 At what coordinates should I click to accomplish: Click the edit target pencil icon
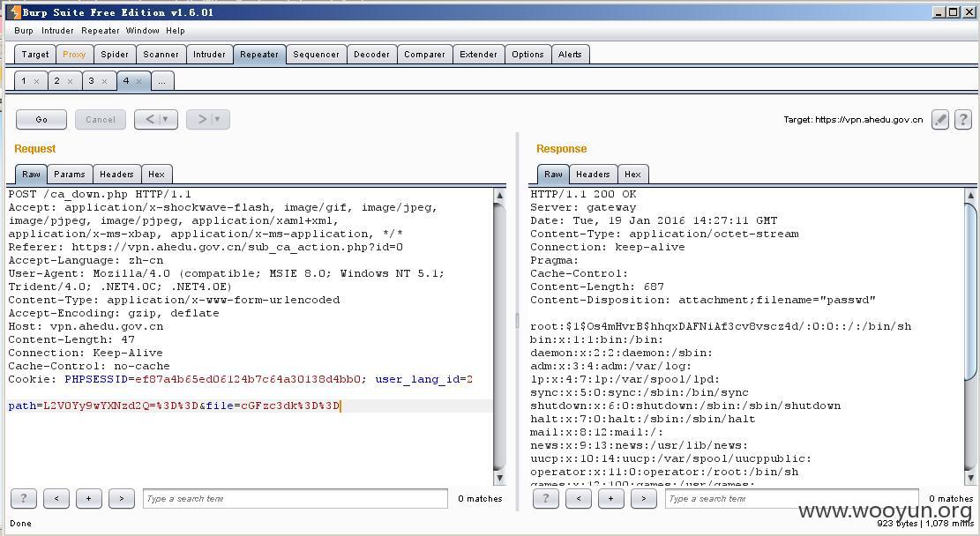pos(940,119)
